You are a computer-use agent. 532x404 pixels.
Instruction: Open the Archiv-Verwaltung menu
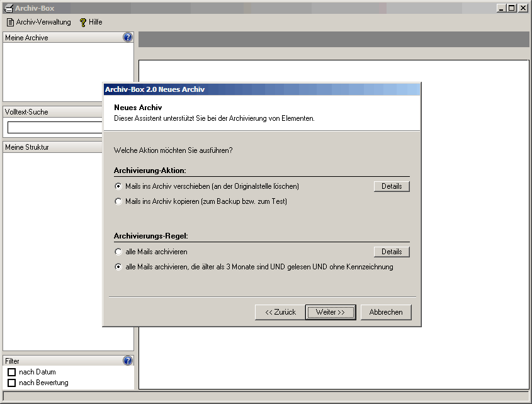coord(38,22)
